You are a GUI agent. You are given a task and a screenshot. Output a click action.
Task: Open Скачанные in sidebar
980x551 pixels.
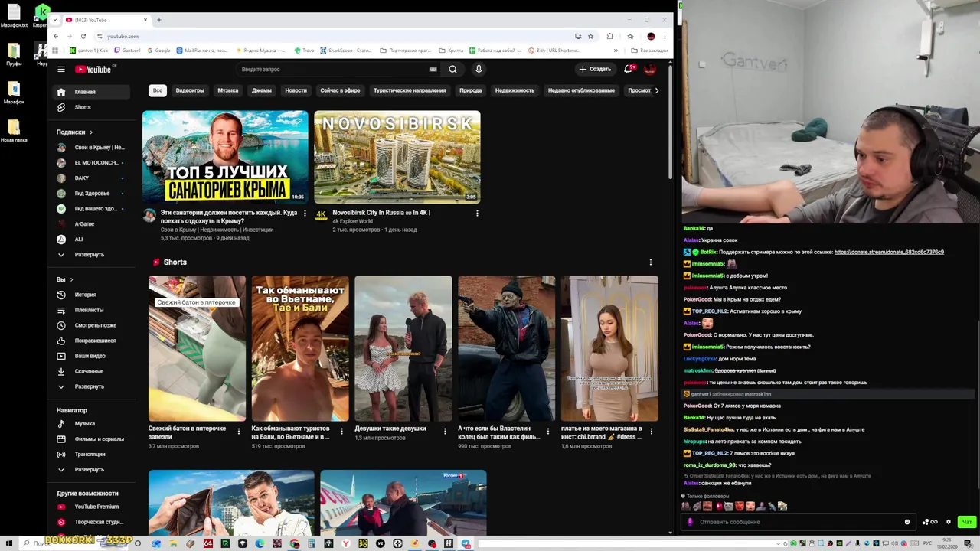pos(92,371)
